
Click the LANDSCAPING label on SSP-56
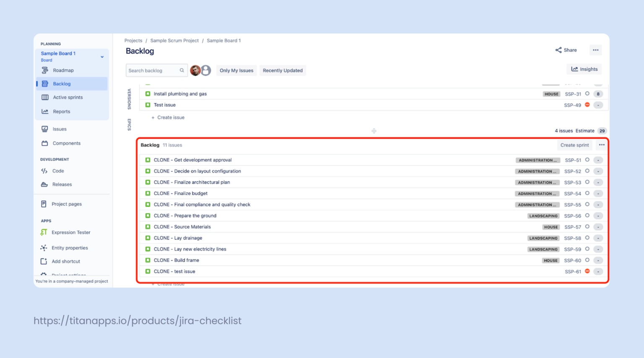(x=543, y=216)
